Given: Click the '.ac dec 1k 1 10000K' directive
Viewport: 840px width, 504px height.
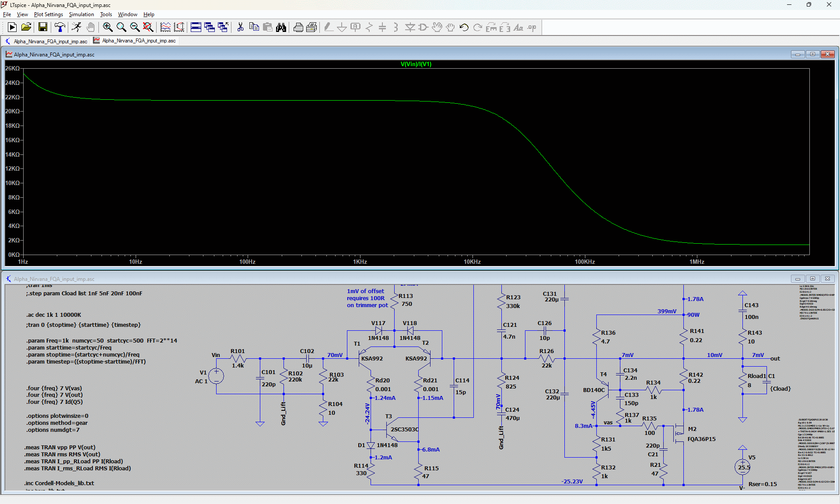Looking at the screenshot, I should [x=53, y=315].
